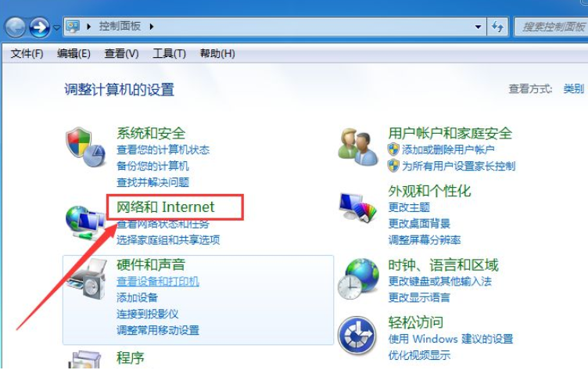Click 查看设备和打印机 link
Viewport: 588px width, 370px height.
pyautogui.click(x=158, y=282)
